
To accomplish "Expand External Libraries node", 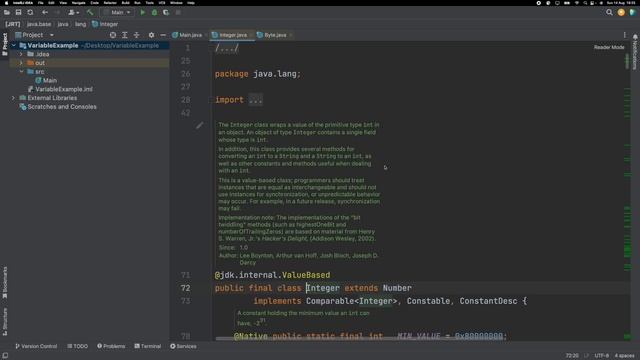I will click(x=13, y=98).
